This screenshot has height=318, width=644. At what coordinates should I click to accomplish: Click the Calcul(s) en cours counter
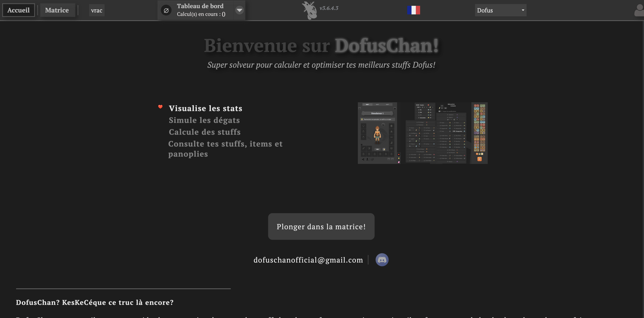coord(201,14)
